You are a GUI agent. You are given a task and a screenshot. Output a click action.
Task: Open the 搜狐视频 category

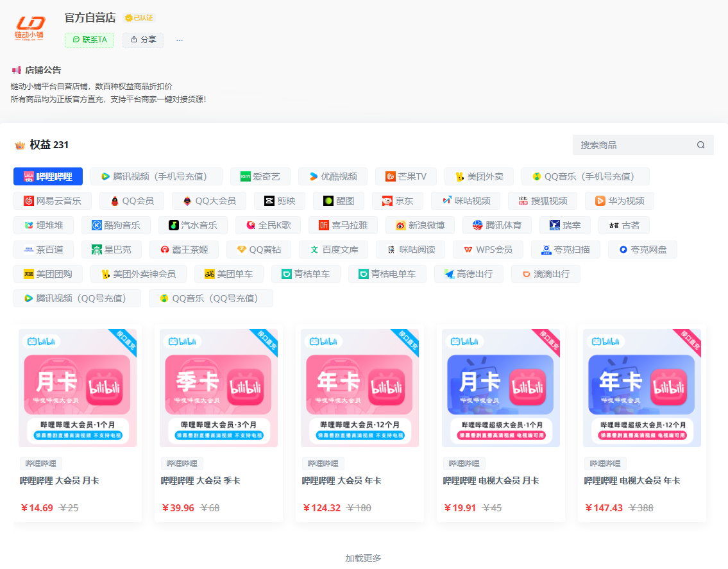point(543,201)
